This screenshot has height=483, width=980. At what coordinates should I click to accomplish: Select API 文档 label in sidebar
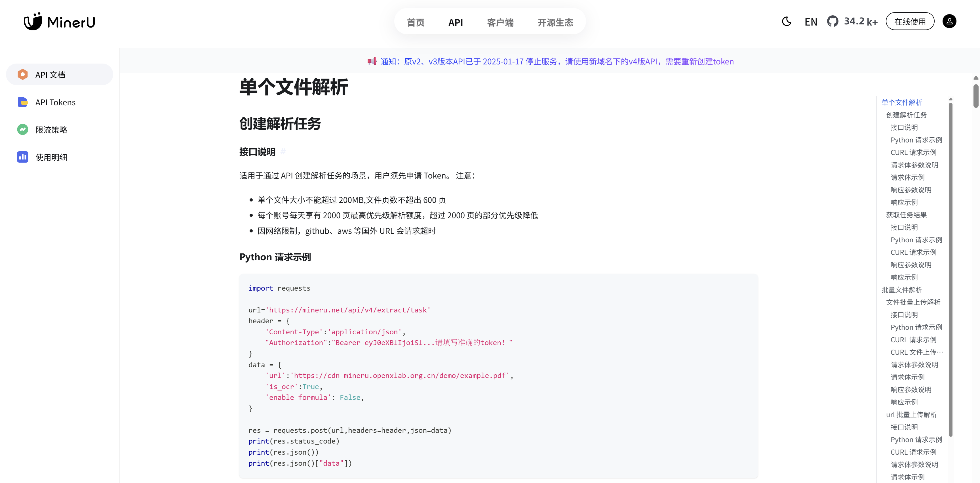pos(50,75)
